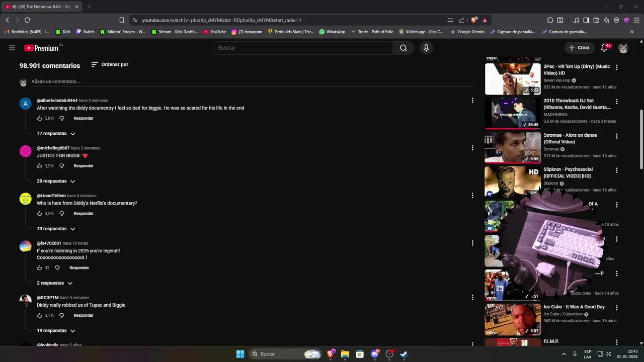Open more options for Stromae Alors on danse

[x=617, y=136]
